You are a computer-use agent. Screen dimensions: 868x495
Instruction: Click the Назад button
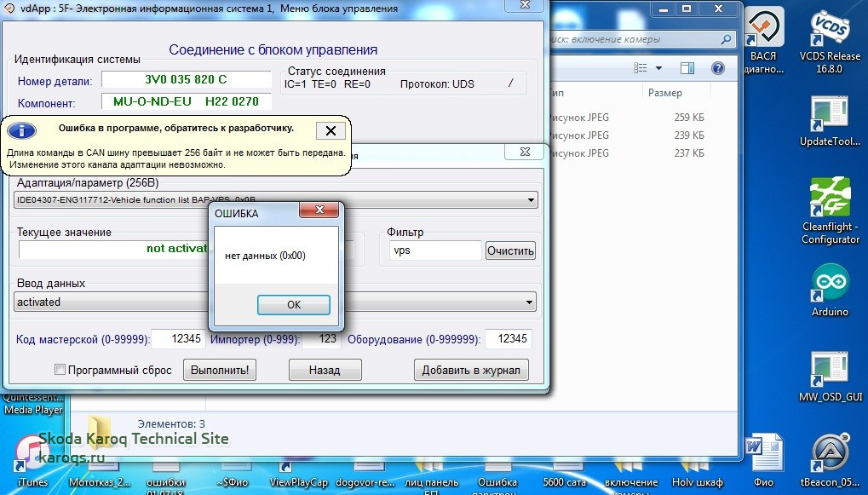(x=325, y=370)
